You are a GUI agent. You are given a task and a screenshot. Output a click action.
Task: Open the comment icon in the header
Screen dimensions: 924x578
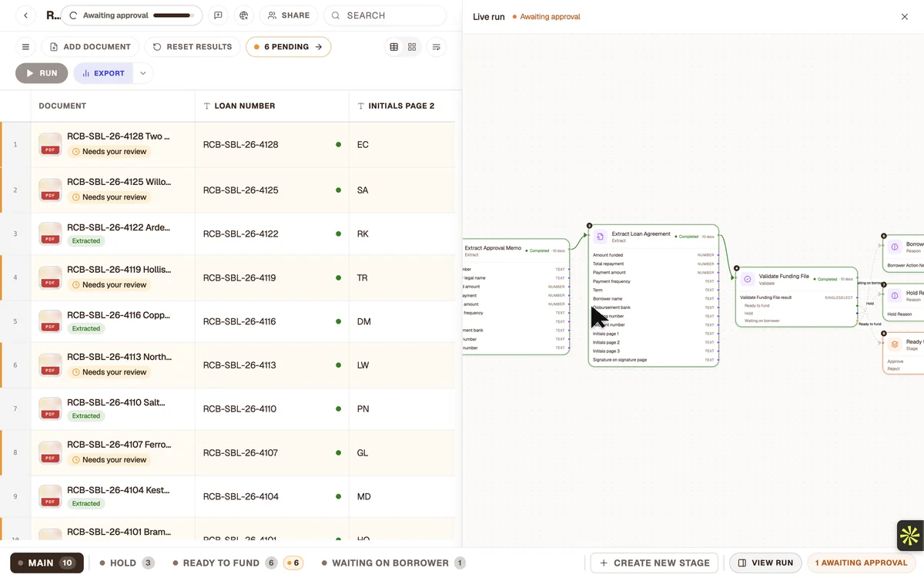[219, 15]
